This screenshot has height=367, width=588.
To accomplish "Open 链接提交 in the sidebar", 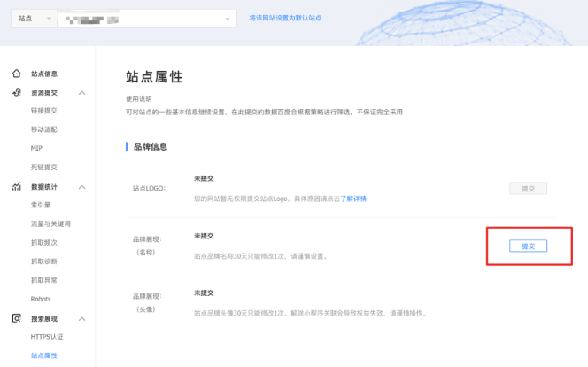I will pyautogui.click(x=44, y=111).
